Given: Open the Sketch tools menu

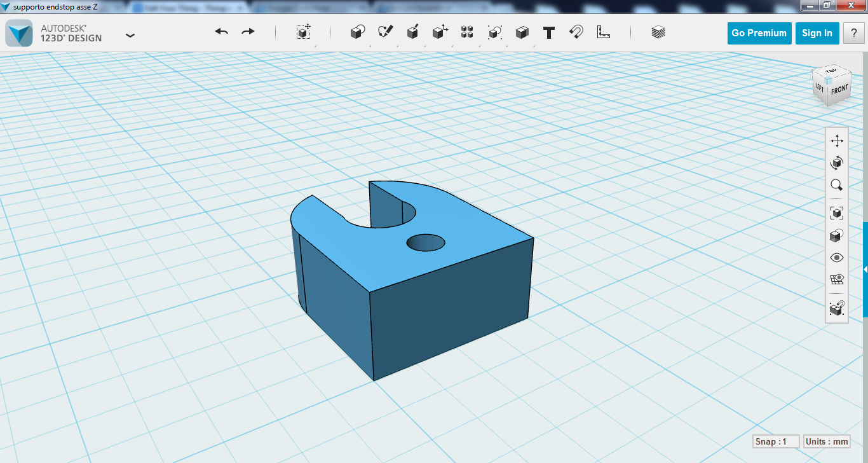Looking at the screenshot, I should [x=385, y=32].
